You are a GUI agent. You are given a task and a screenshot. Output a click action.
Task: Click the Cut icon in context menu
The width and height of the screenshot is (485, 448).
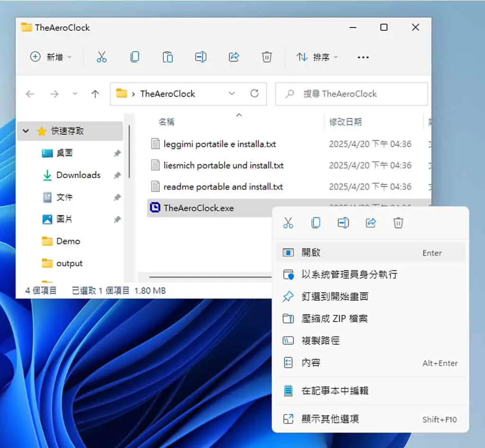(x=288, y=223)
